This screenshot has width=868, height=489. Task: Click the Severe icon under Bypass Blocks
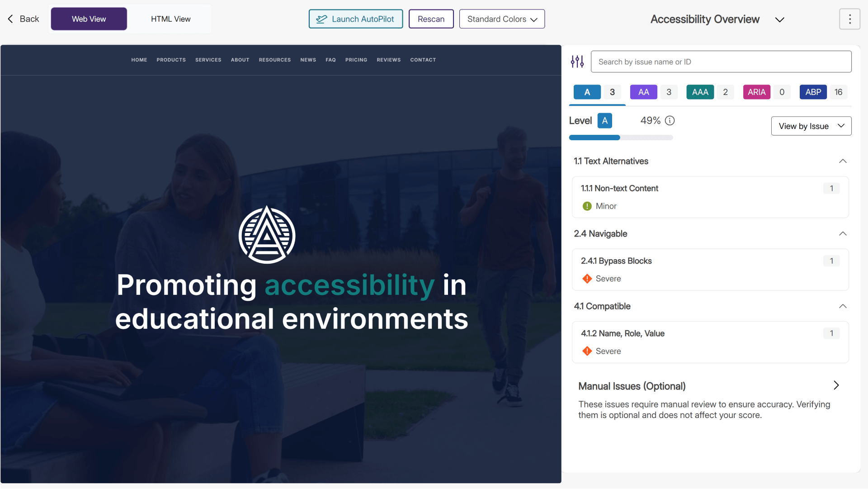[587, 279]
